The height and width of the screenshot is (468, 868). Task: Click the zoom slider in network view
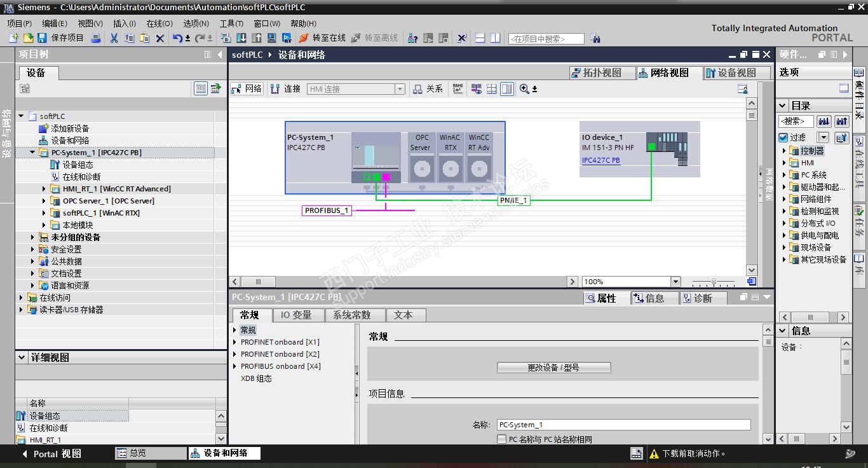pyautogui.click(x=714, y=282)
